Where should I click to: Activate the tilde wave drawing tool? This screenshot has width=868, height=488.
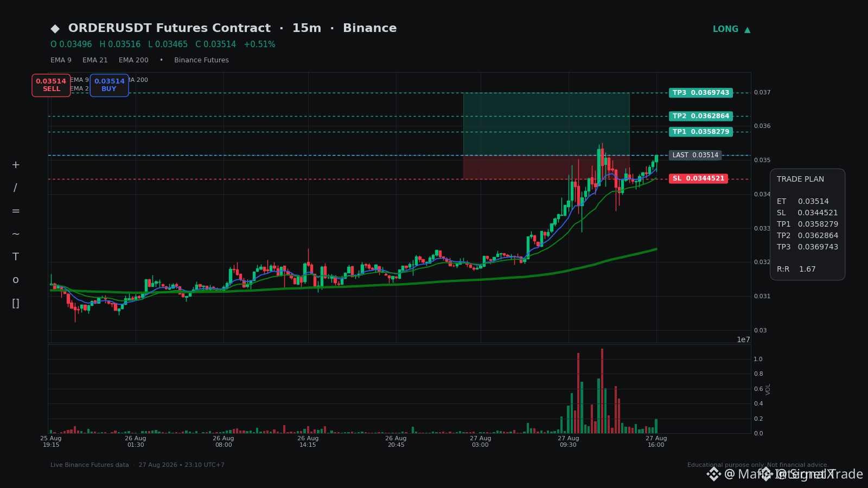tap(16, 234)
